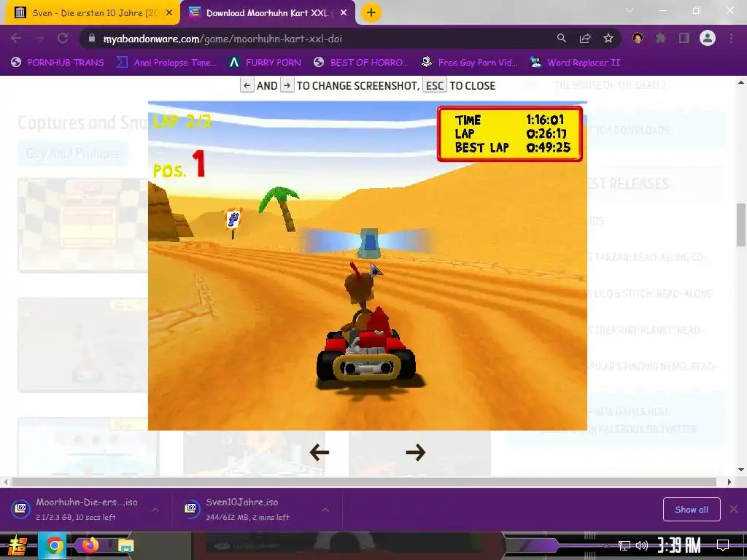
Task: Open the Chrome profile avatar menu
Action: 708,38
